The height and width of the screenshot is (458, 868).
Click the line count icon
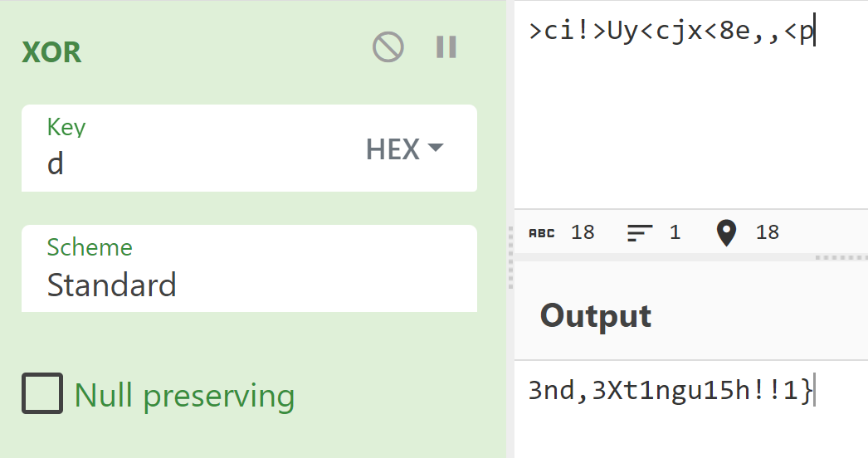(640, 232)
